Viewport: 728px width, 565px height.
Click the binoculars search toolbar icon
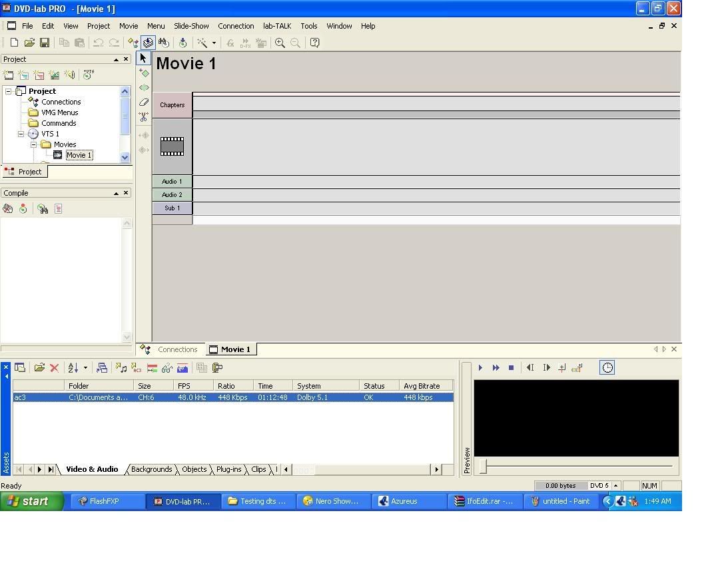point(163,43)
